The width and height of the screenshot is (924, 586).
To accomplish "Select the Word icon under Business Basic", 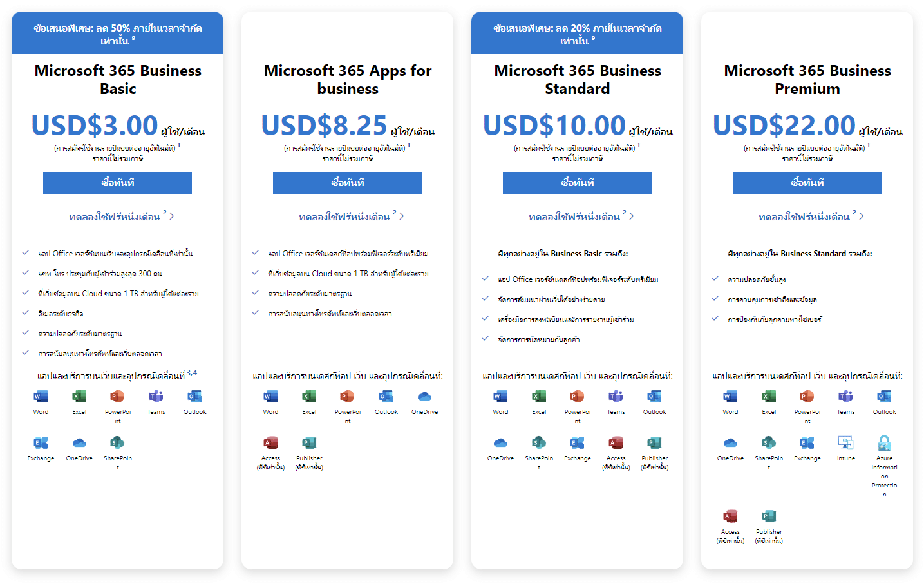I will click(40, 398).
